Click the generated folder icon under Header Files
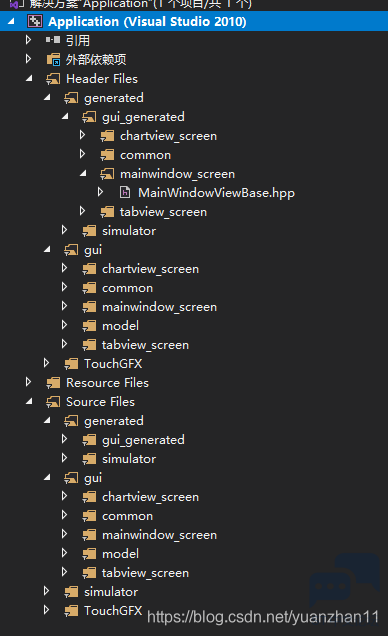This screenshot has width=388, height=636. (x=71, y=97)
